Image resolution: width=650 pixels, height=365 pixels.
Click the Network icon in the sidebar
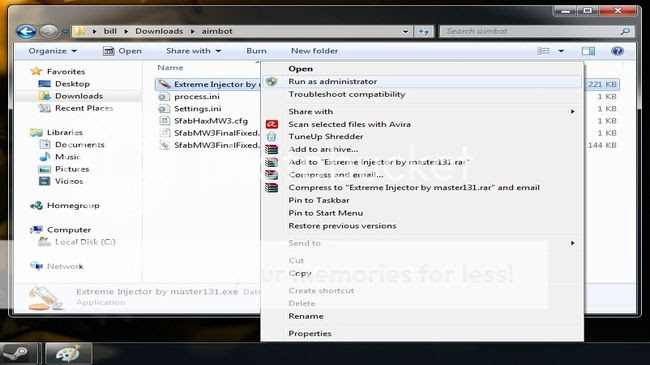(x=36, y=266)
